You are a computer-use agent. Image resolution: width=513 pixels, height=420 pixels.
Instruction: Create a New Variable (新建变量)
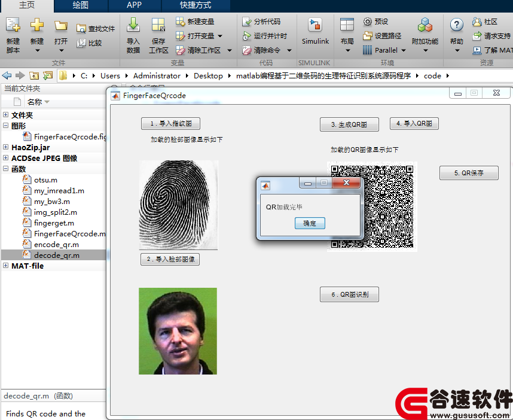(x=195, y=22)
